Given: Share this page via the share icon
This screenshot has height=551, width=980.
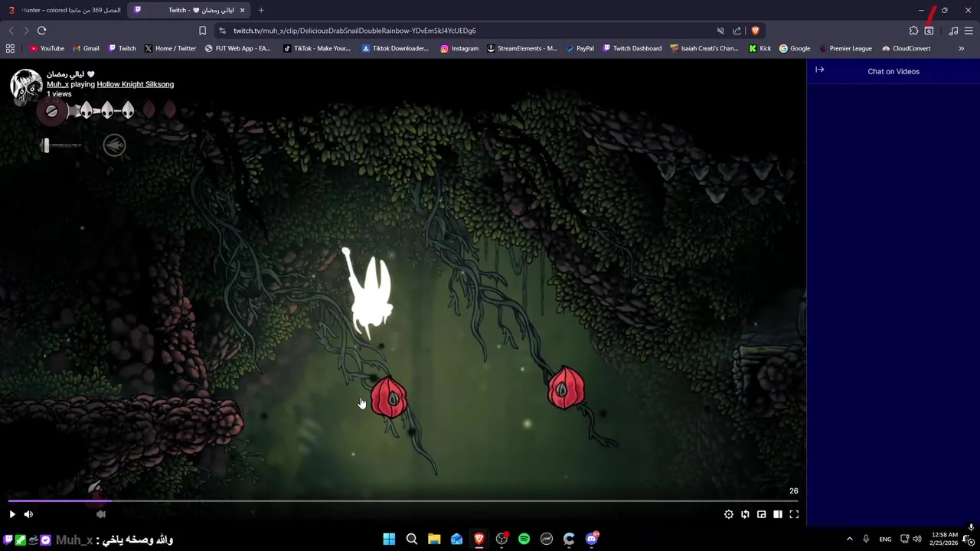Looking at the screenshot, I should point(737,31).
